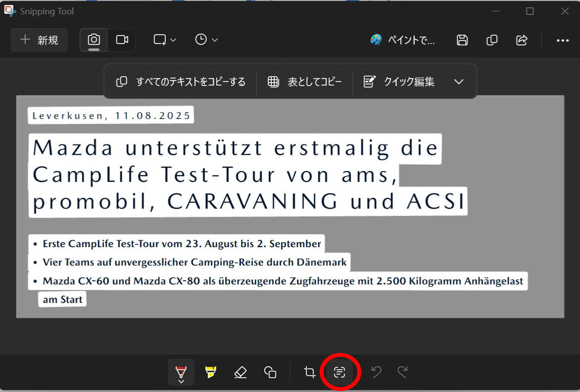Open the image with ペイントで button
The image size is (580, 392).
(x=403, y=40)
